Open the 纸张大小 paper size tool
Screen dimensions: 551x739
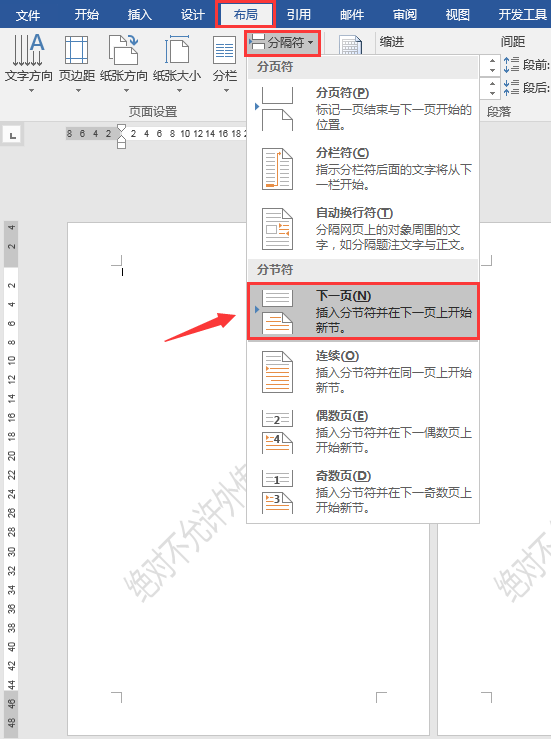click(x=177, y=63)
